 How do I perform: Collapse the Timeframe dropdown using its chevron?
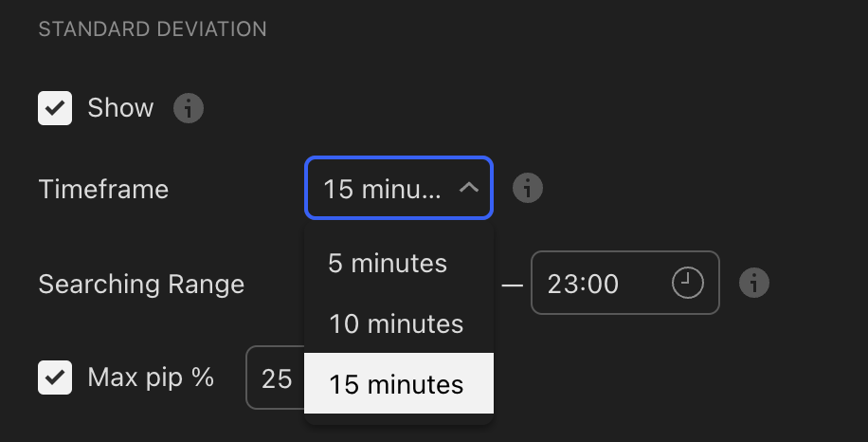[x=469, y=189]
